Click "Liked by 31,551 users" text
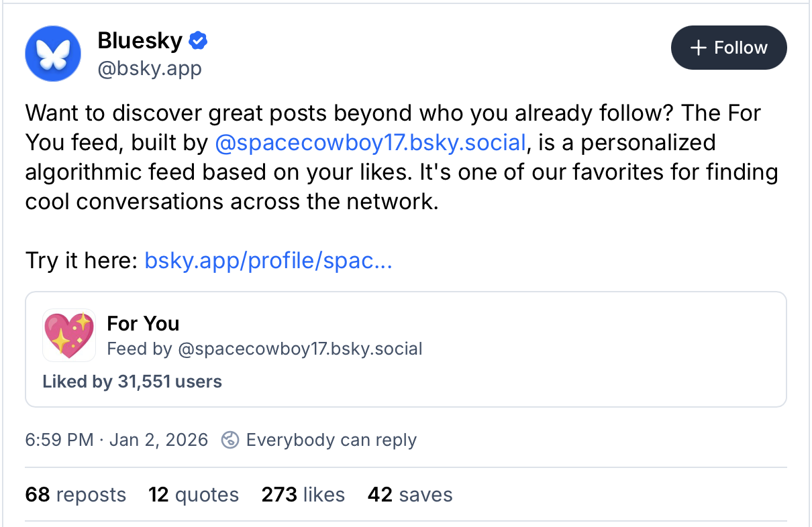The image size is (812, 527). pos(132,382)
